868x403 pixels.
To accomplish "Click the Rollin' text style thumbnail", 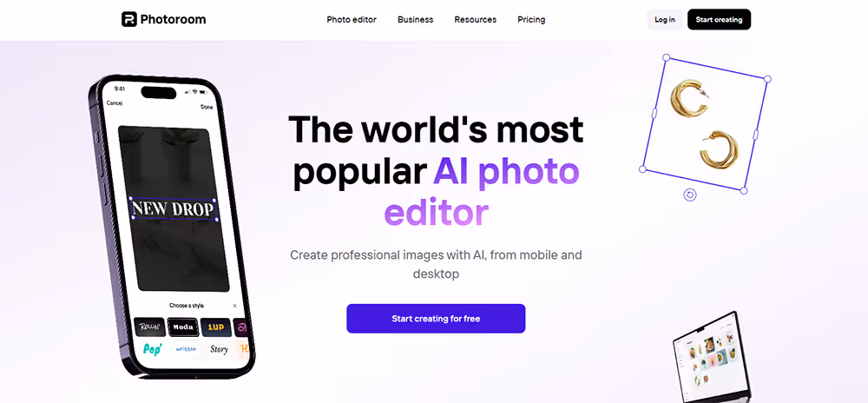I will [149, 327].
